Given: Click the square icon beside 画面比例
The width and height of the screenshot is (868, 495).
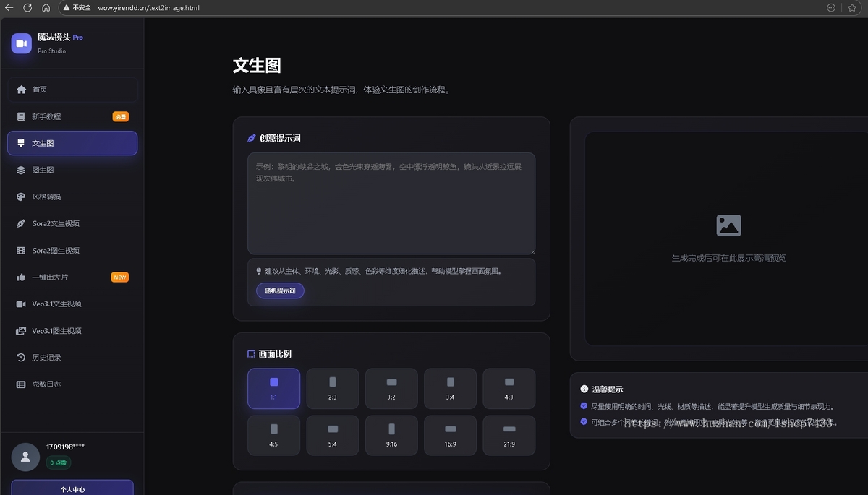Looking at the screenshot, I should 251,354.
